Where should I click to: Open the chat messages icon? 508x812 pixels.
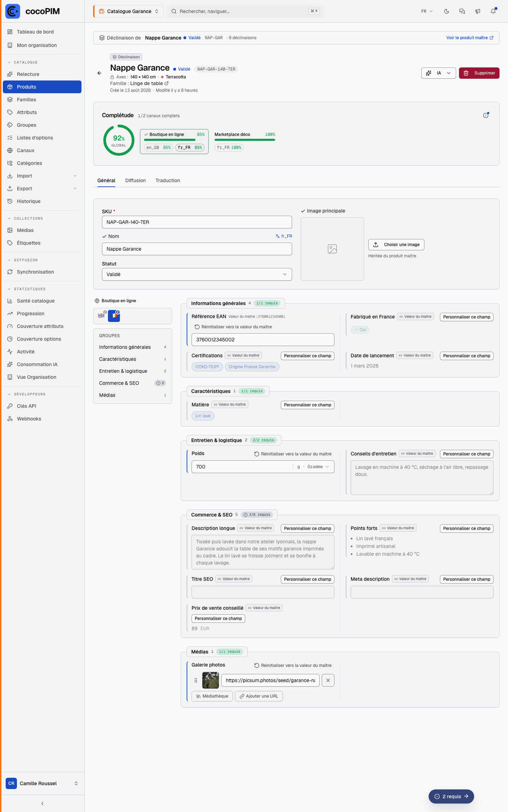[462, 11]
